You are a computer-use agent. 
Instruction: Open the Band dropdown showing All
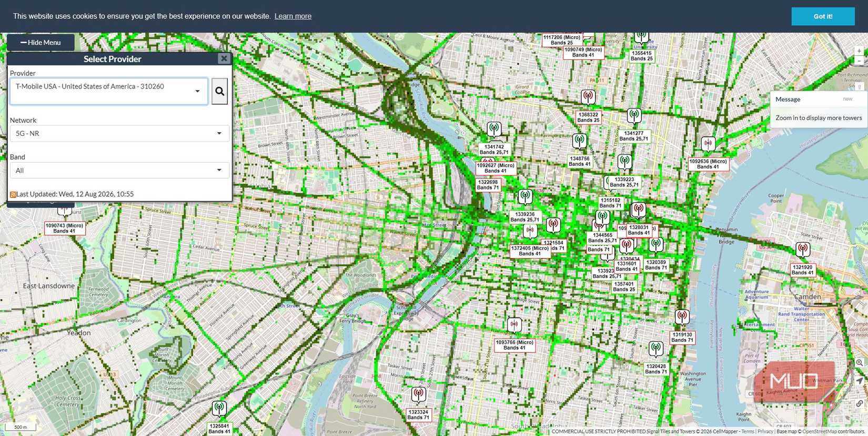(119, 170)
